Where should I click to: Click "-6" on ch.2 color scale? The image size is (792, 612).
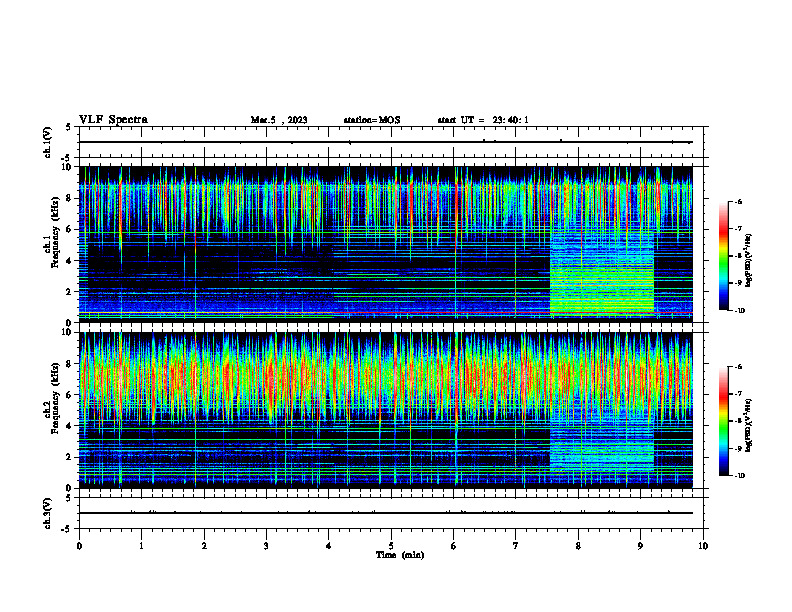738,367
